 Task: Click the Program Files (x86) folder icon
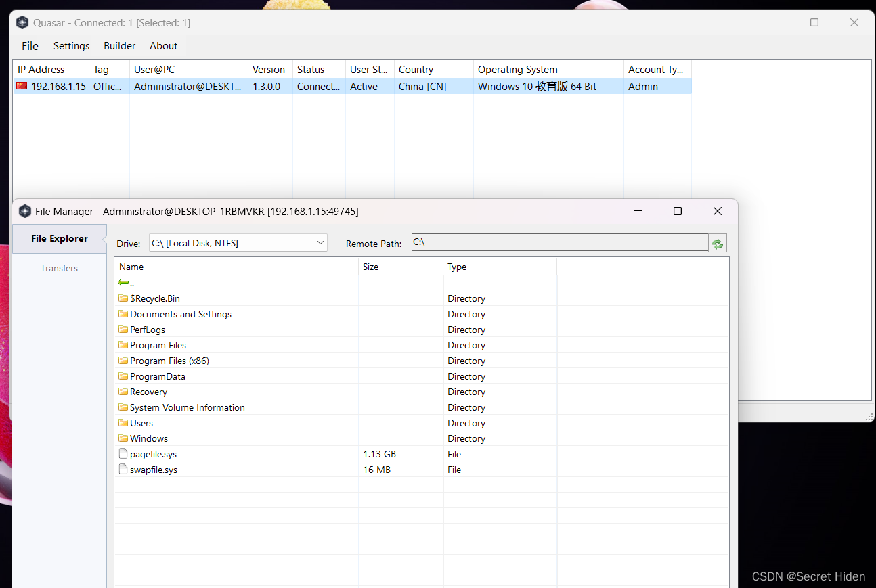click(x=123, y=361)
